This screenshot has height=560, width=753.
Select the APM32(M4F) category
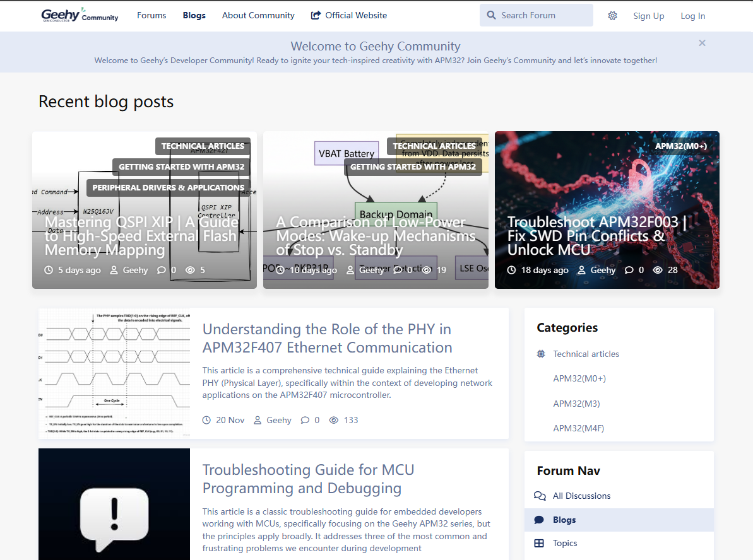point(578,428)
